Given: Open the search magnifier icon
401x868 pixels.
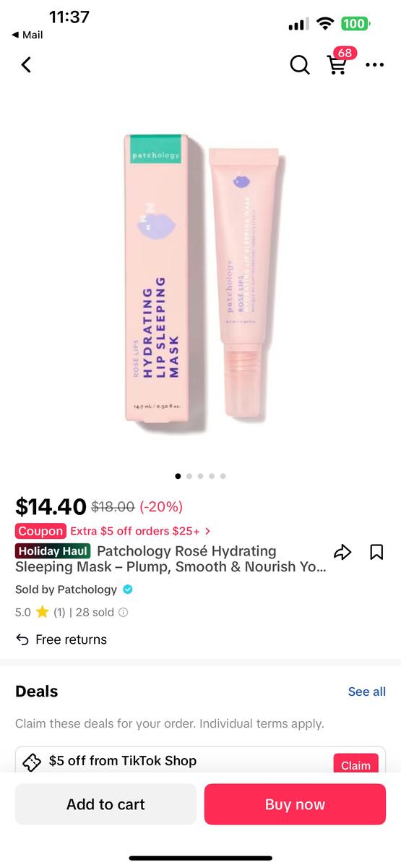Looking at the screenshot, I should point(299,65).
